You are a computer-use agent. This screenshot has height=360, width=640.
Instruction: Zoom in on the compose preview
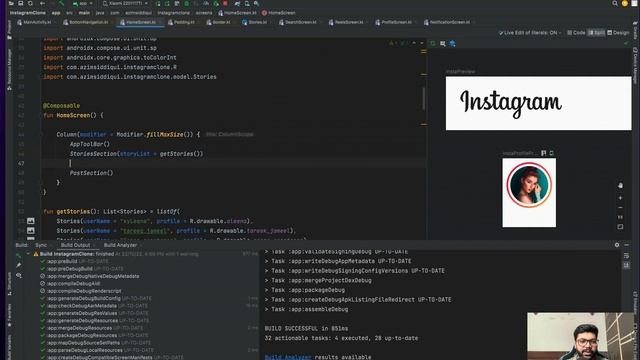pyautogui.click(x=620, y=198)
